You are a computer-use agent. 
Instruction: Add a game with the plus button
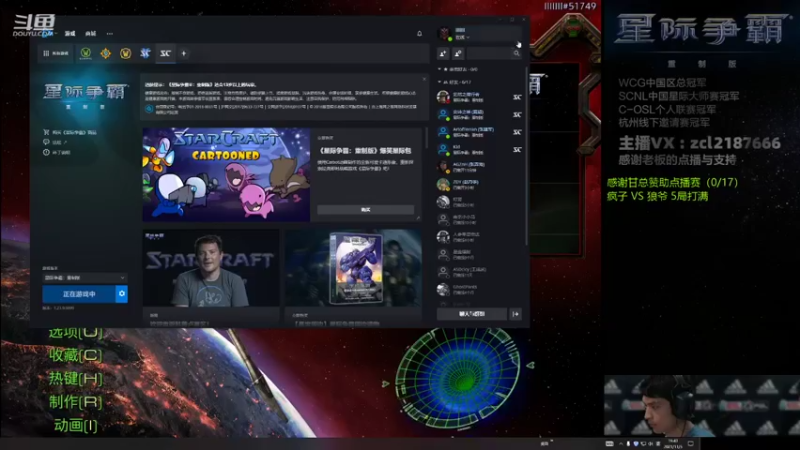point(184,53)
